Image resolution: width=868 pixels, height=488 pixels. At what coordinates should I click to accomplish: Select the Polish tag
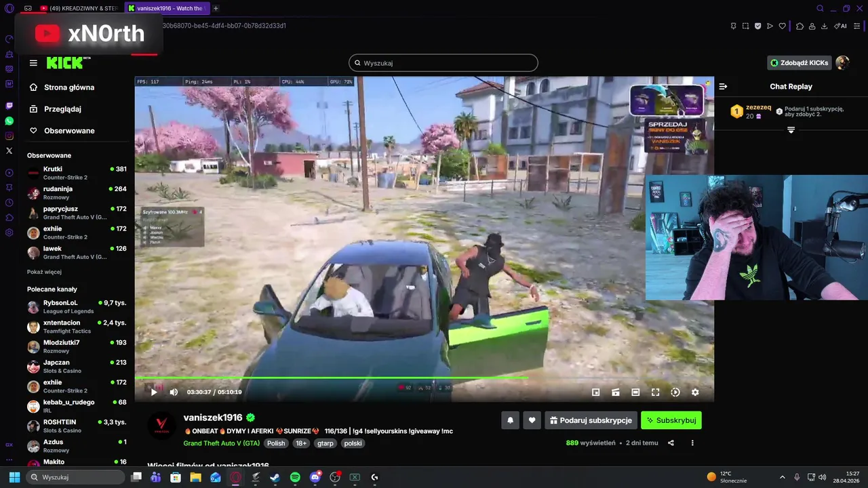[x=276, y=443]
